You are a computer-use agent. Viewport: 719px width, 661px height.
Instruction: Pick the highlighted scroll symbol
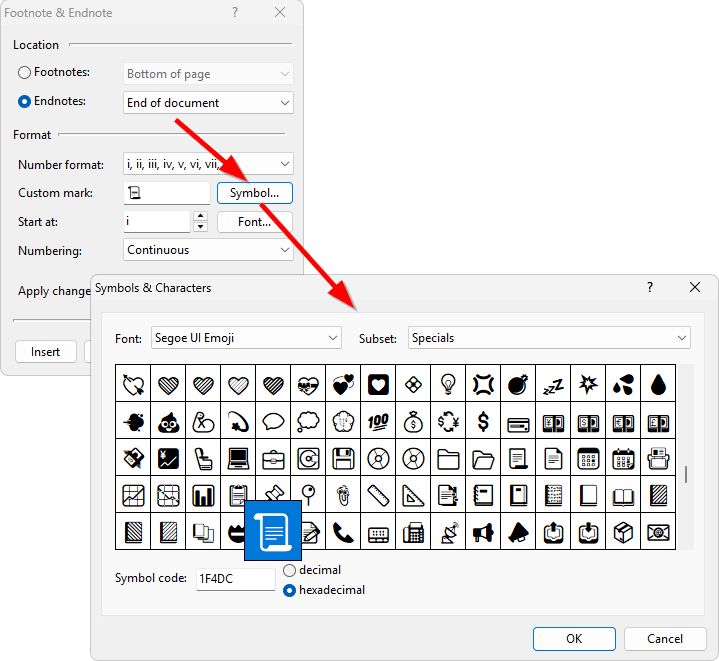pyautogui.click(x=273, y=530)
